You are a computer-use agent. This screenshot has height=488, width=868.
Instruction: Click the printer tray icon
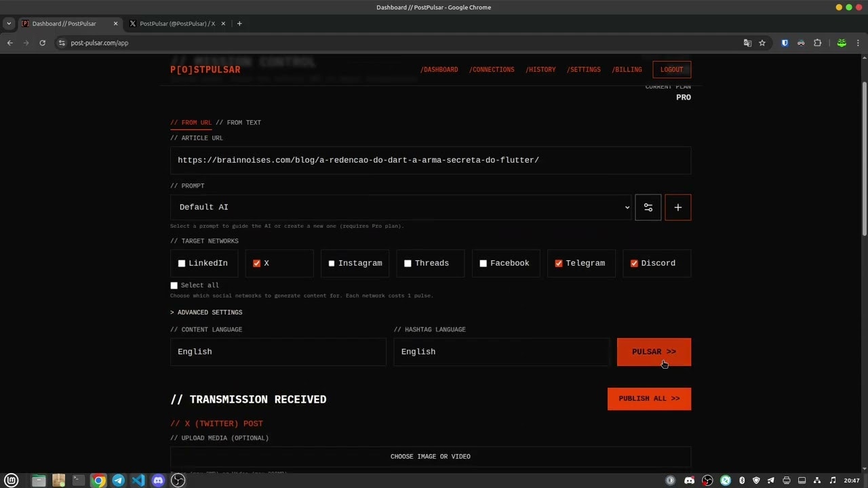point(787,481)
